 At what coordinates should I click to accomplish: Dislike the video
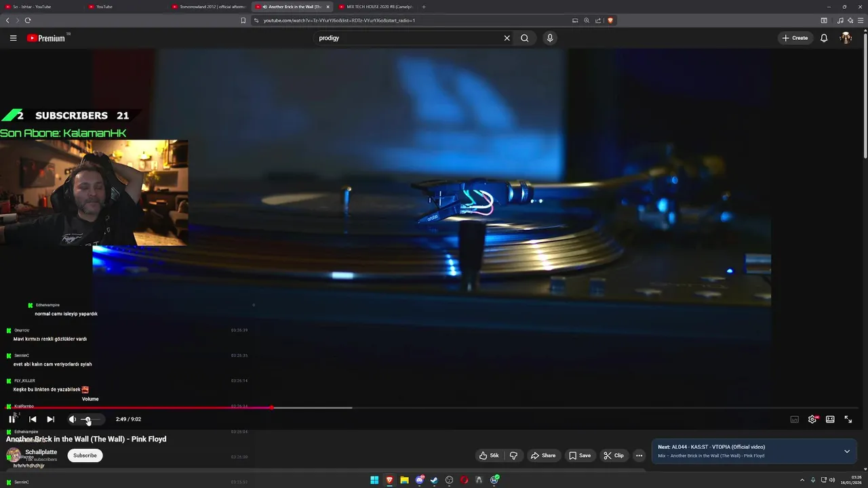tap(513, 455)
